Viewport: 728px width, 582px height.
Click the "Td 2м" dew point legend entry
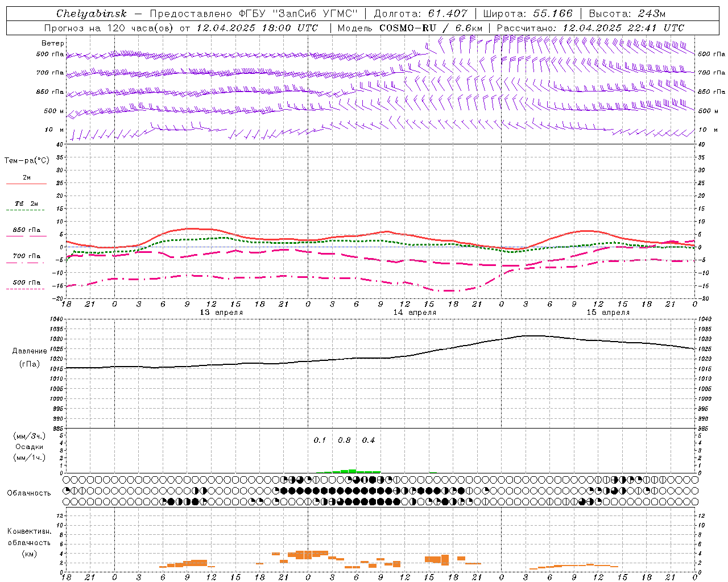(x=26, y=203)
